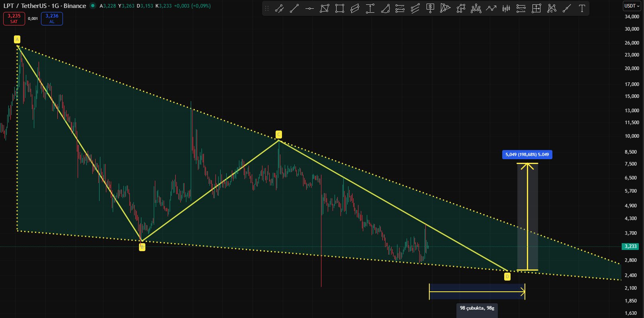Select the point D label on the pattern
The height and width of the screenshot is (318, 644).
[507, 277]
